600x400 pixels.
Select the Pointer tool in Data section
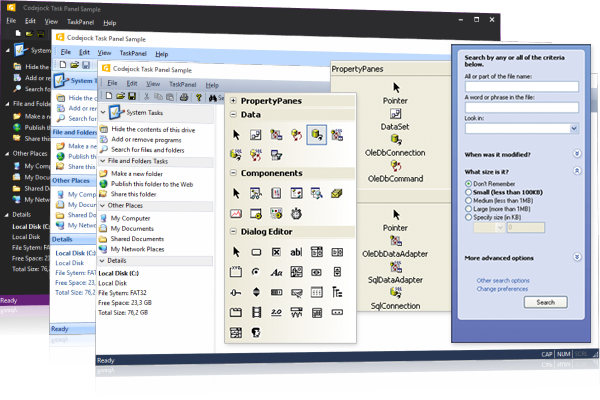pyautogui.click(x=237, y=133)
